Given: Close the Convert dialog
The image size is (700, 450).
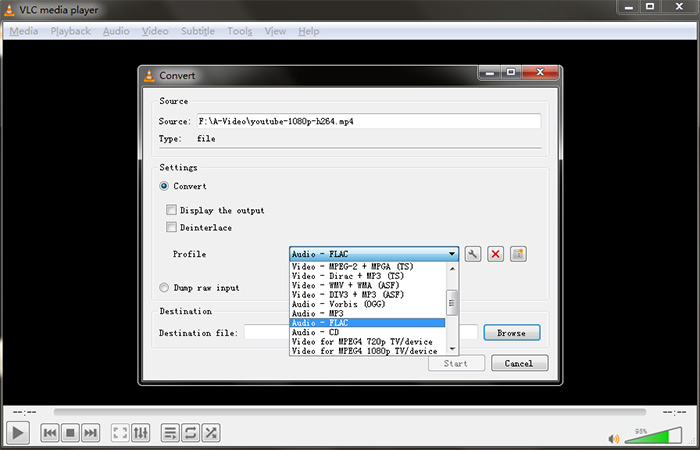Looking at the screenshot, I should click(540, 72).
